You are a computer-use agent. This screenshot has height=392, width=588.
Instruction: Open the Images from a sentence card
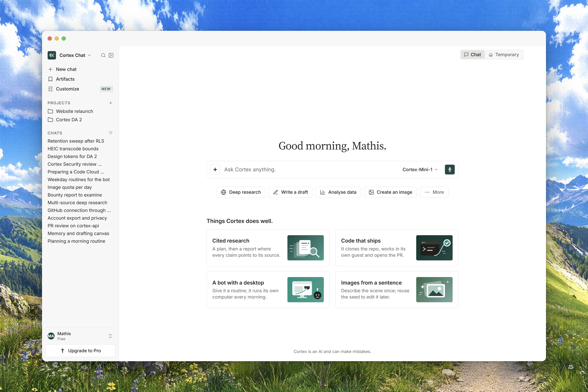pyautogui.click(x=397, y=289)
